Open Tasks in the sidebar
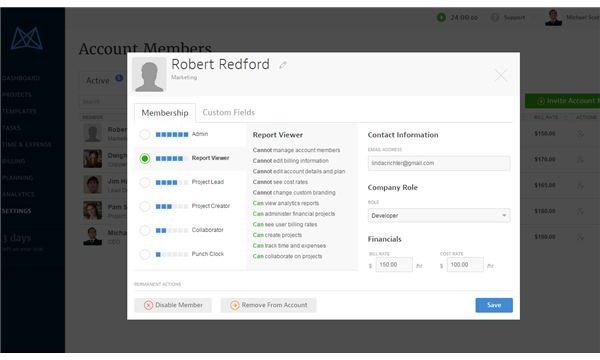Image resolution: width=600 pixels, height=360 pixels. (x=11, y=128)
